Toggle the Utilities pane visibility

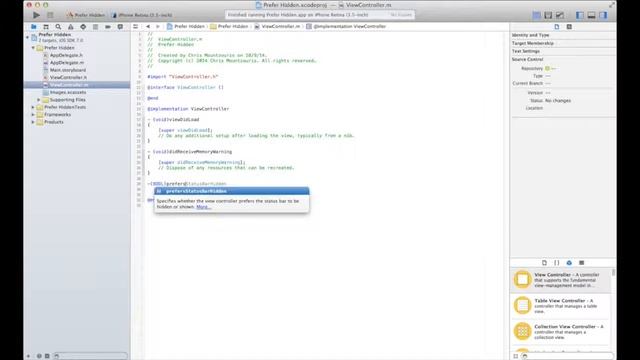(603, 15)
